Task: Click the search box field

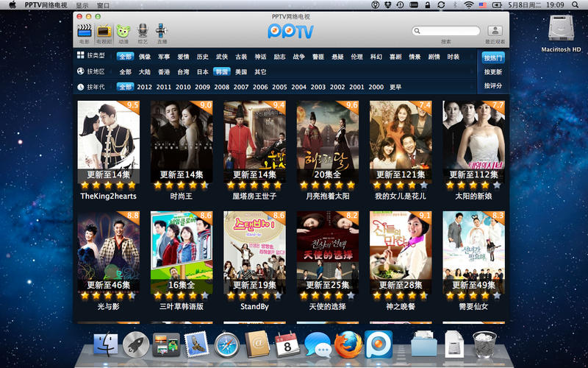Action: 446,31
